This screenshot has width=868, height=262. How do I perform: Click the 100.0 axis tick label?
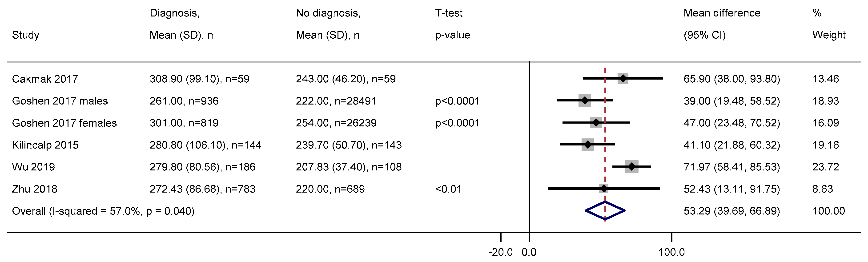click(x=671, y=252)
